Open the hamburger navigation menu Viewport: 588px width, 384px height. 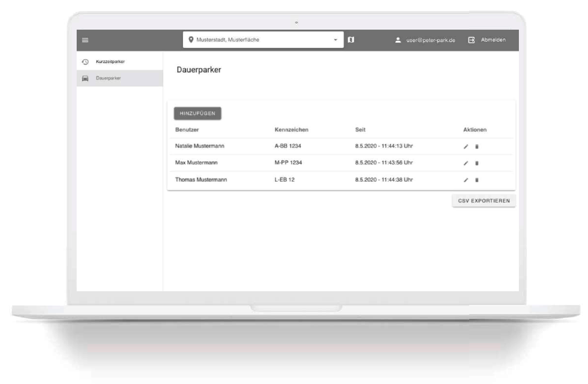[85, 40]
